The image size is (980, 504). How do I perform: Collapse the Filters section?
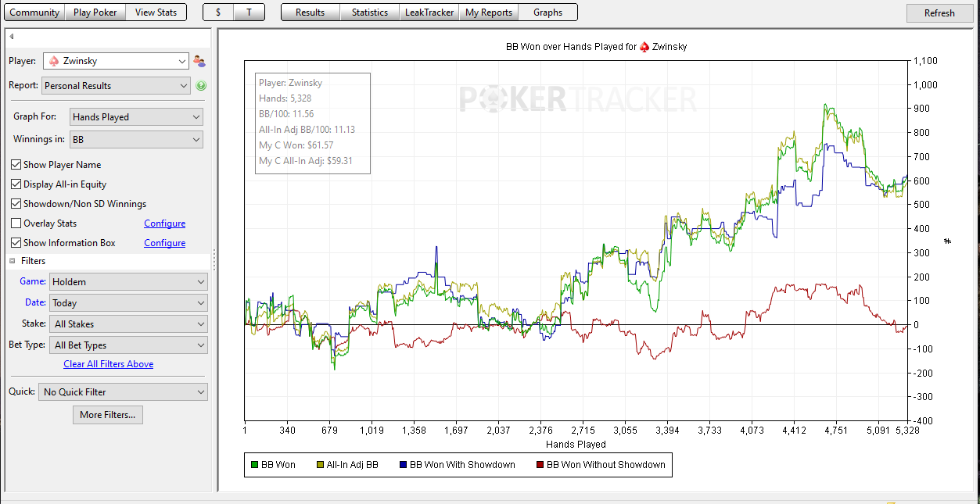click(13, 261)
